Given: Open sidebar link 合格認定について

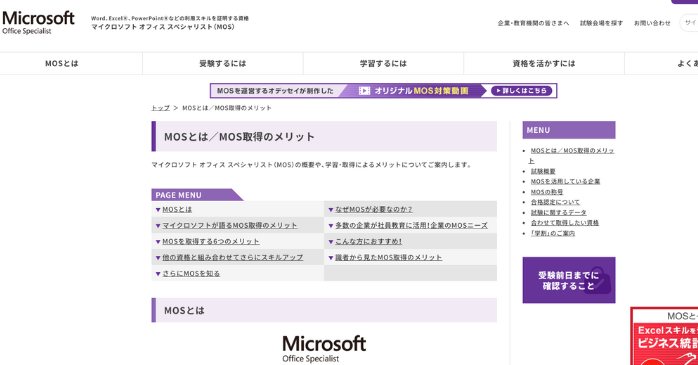Looking at the screenshot, I should coord(555,202).
